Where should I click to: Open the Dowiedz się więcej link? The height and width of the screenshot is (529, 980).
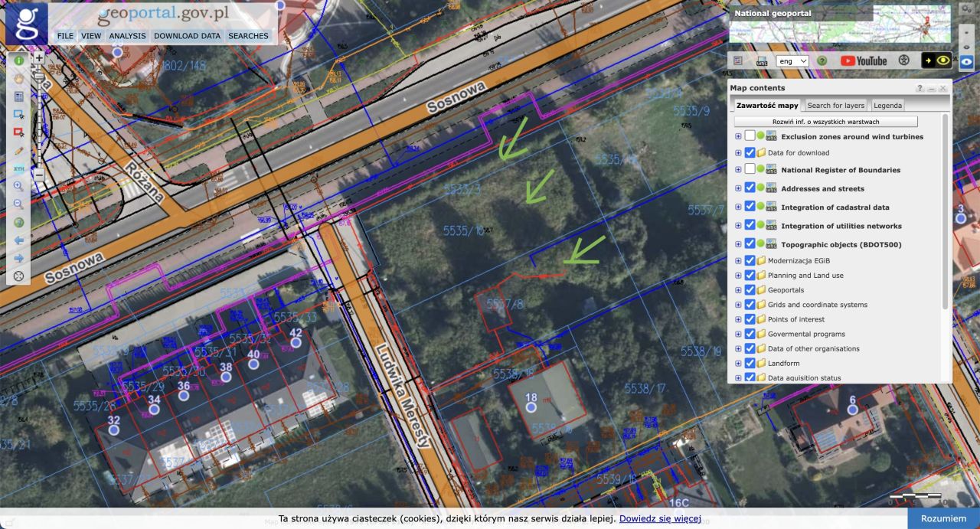[660, 518]
